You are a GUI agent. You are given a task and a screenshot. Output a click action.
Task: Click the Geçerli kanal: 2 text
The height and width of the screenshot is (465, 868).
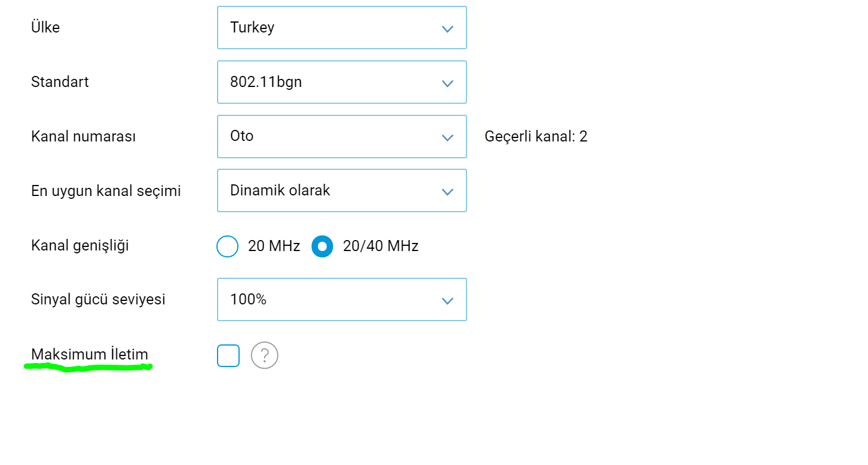click(536, 137)
